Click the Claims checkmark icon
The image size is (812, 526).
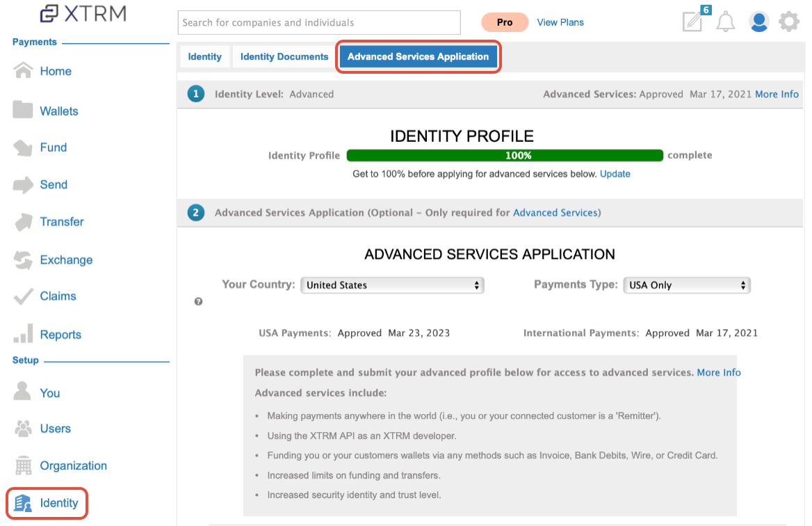click(x=24, y=296)
